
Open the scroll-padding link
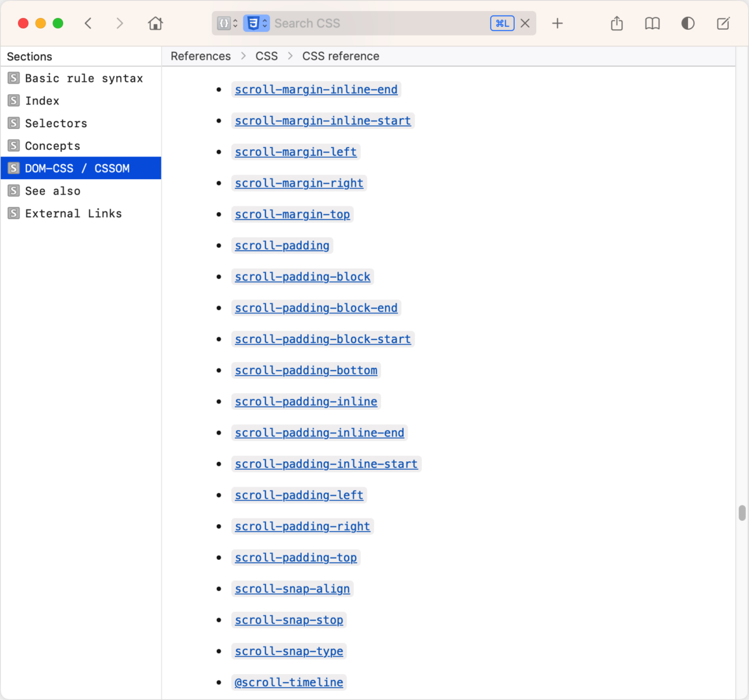pyautogui.click(x=282, y=245)
